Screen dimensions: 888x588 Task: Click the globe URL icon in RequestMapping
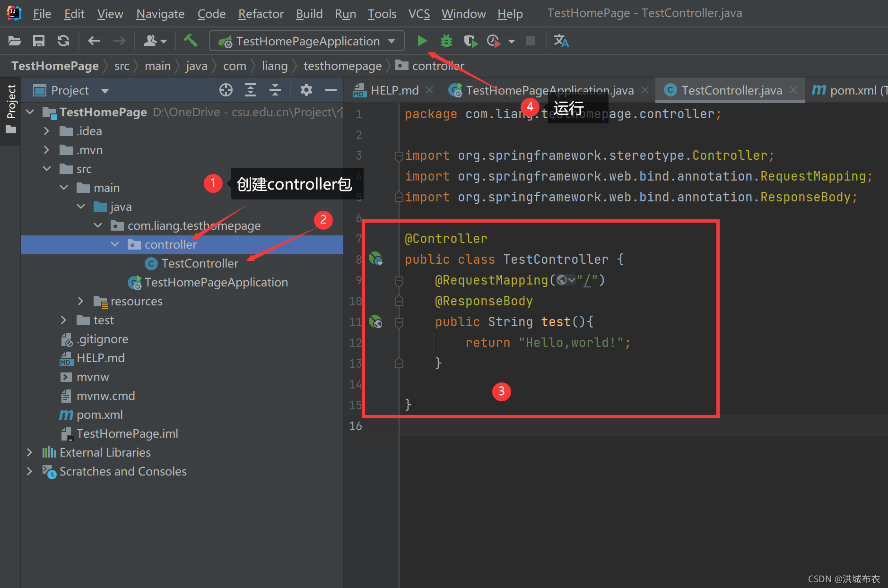tap(562, 280)
